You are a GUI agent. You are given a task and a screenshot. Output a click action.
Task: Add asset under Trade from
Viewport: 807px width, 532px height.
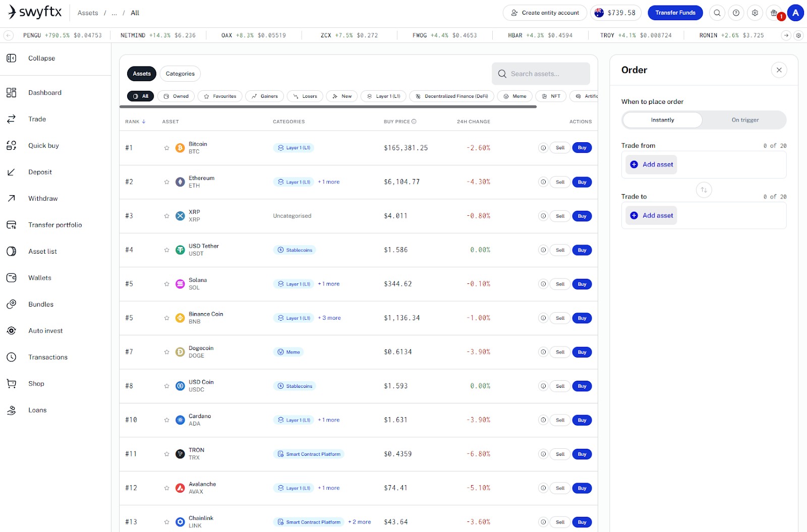(x=652, y=165)
